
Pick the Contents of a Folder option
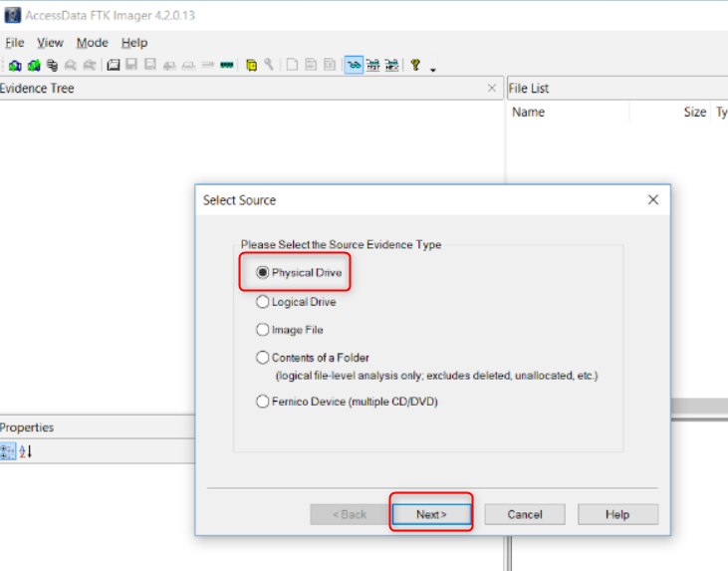click(263, 357)
